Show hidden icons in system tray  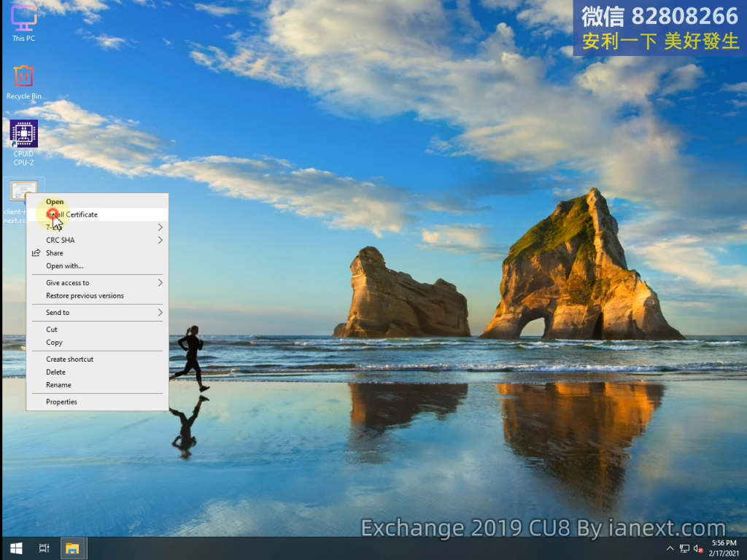pyautogui.click(x=670, y=548)
